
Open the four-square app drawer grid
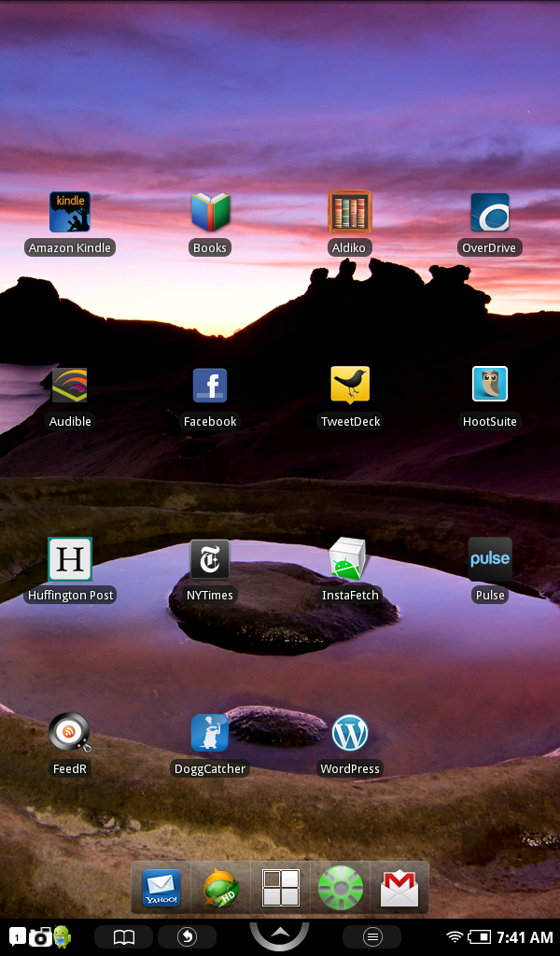pos(280,888)
